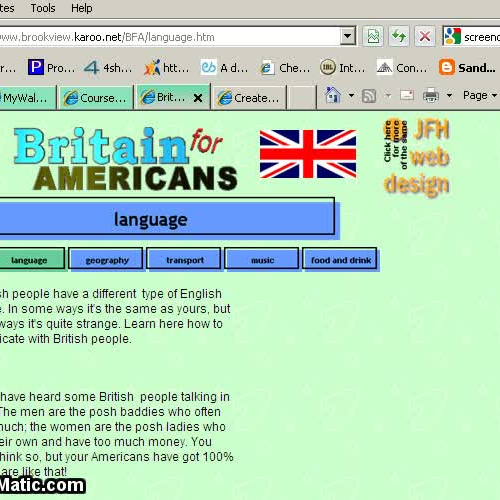Screen dimensions: 500x500
Task: Click the address bar URL field
Action: point(169,37)
